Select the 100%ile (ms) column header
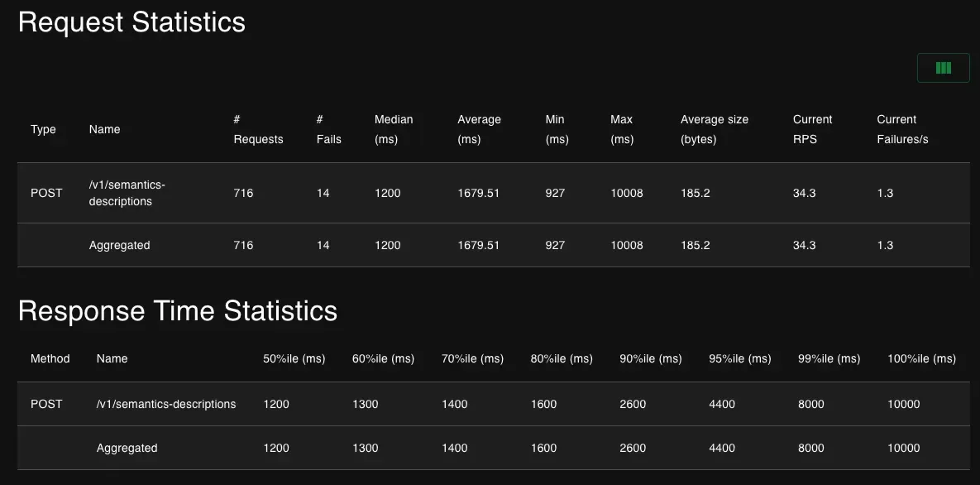The image size is (980, 485). pyautogui.click(x=921, y=358)
